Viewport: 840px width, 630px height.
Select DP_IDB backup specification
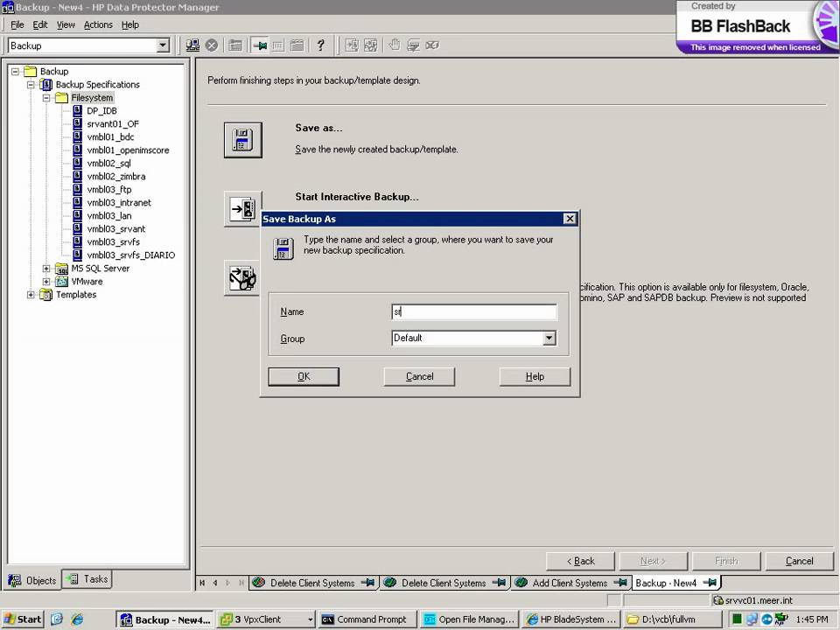pyautogui.click(x=101, y=111)
